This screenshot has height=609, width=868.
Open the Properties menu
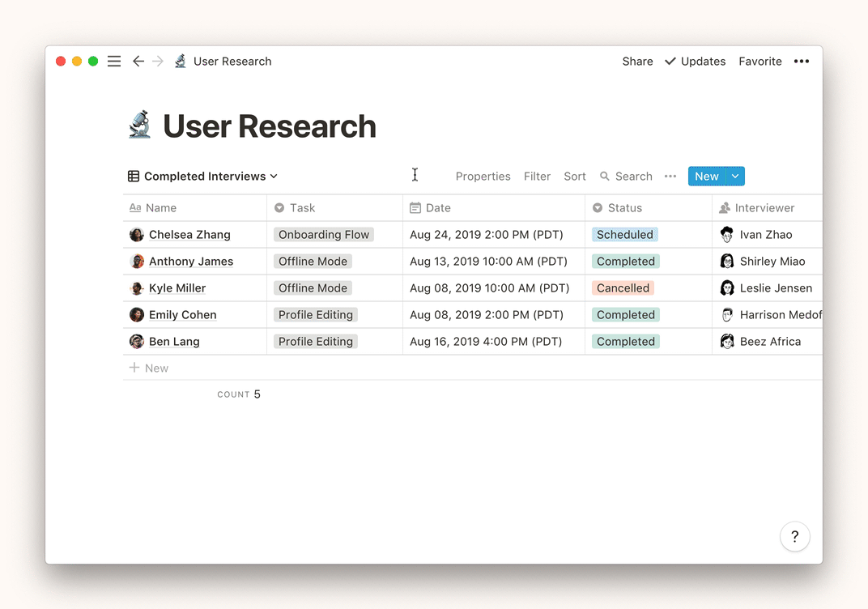coord(483,177)
